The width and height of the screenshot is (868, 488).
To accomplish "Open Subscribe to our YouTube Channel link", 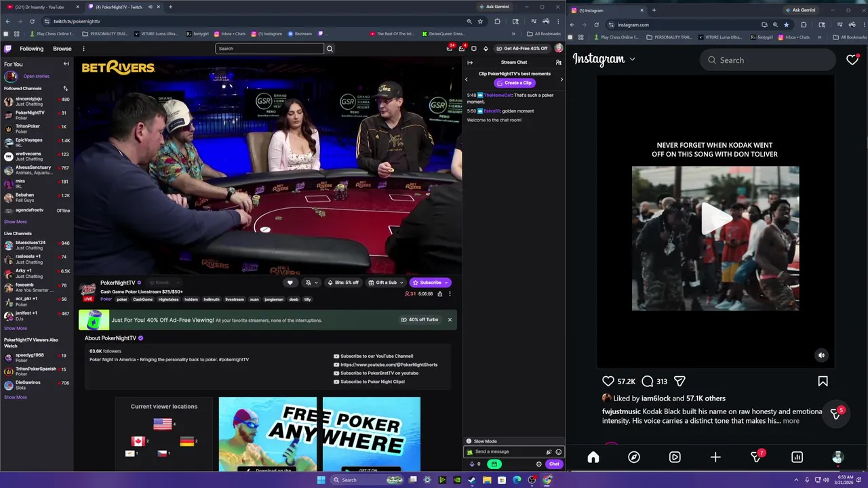I will pos(376,357).
